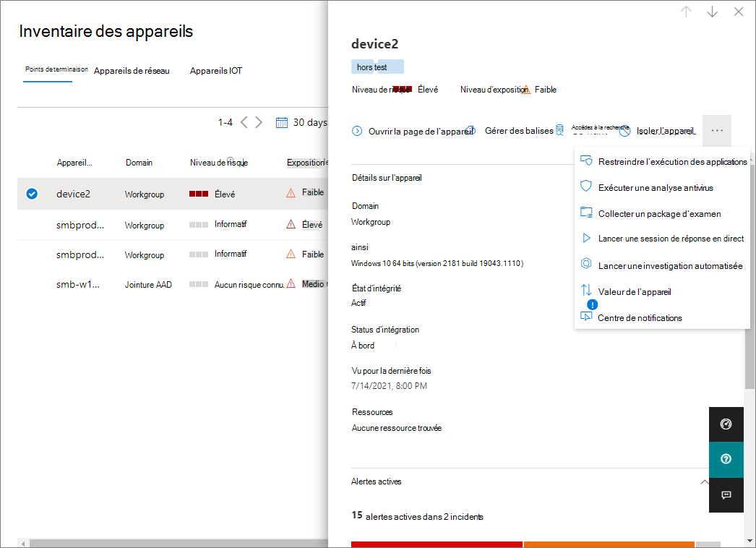
Task: Click the live response play icon
Action: (586, 238)
